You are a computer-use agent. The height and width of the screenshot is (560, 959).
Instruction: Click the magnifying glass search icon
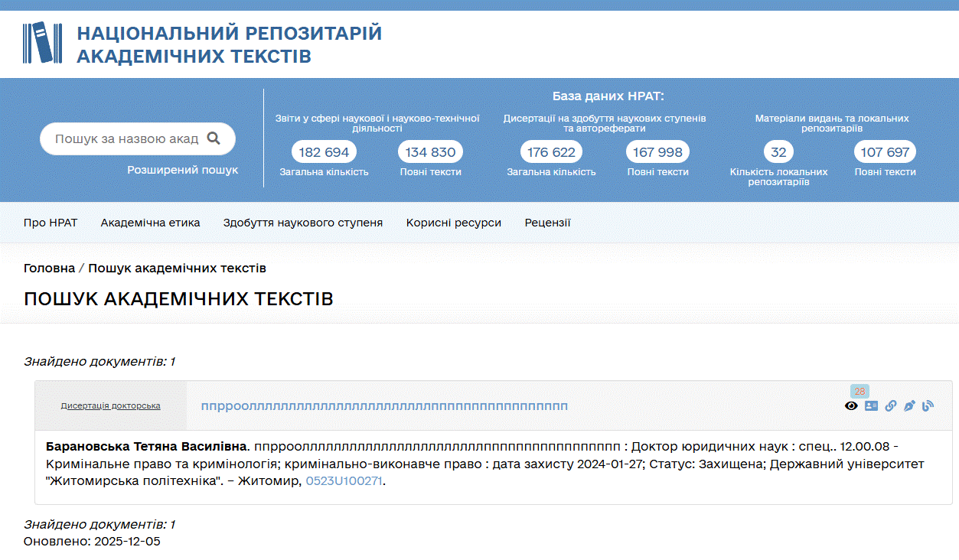coord(214,138)
